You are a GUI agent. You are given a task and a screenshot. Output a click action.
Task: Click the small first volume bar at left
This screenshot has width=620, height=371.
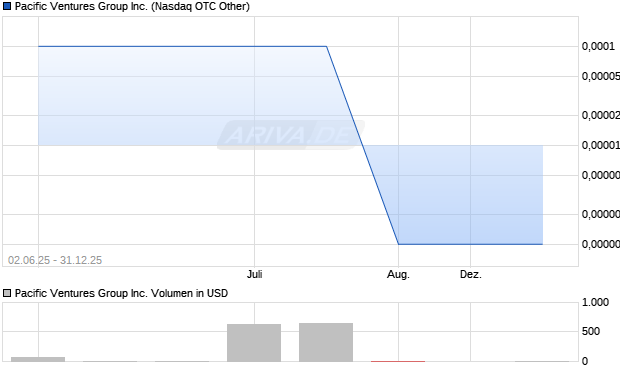[38, 359]
